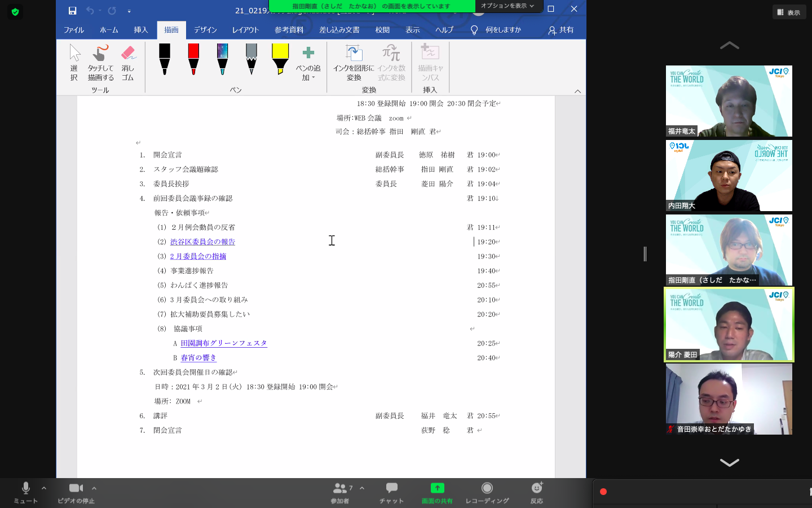812x508 pixels.
Task: Open the reactions (反応) icon
Action: click(x=536, y=492)
